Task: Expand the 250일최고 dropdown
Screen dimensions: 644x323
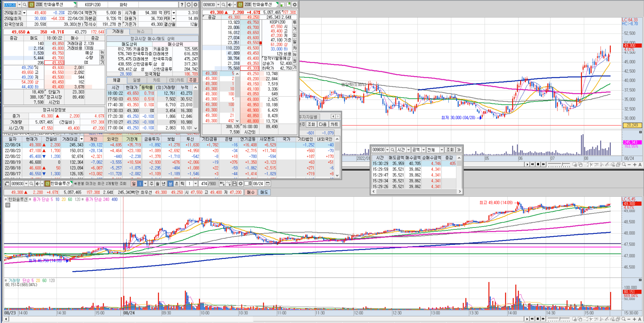Action: click(x=24, y=13)
